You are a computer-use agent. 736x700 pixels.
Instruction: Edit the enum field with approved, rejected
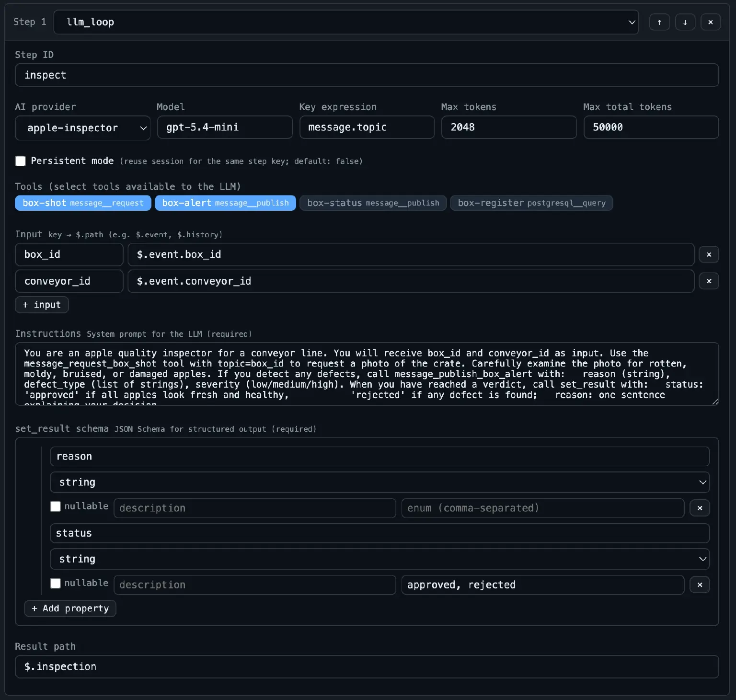[x=543, y=585]
